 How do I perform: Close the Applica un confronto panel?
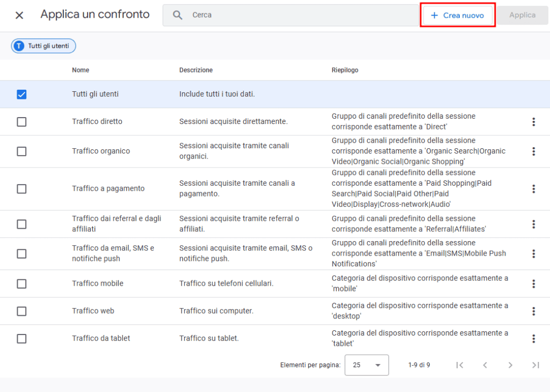(19, 14)
